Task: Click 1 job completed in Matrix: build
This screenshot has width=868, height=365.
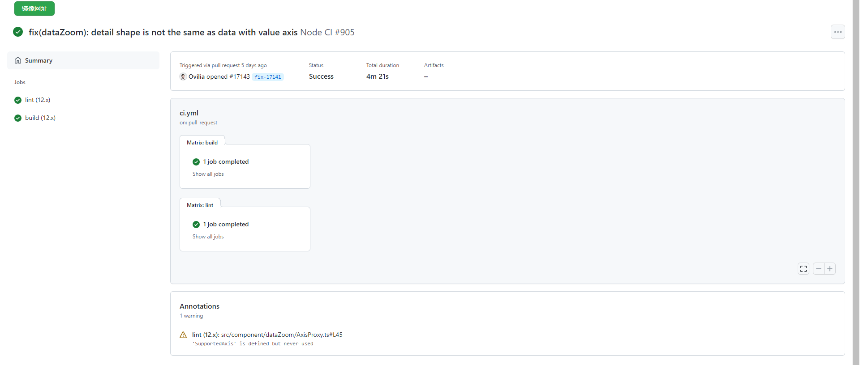Action: click(x=226, y=161)
